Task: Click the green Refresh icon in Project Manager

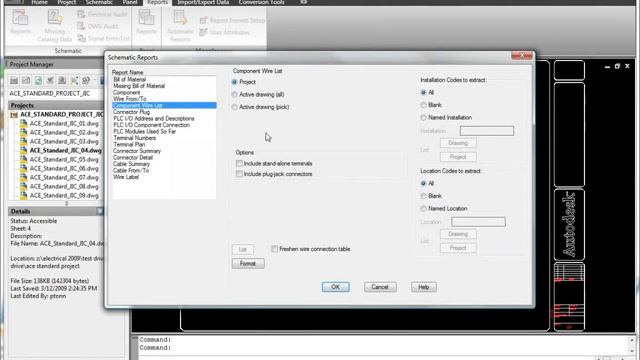Action: [38, 80]
